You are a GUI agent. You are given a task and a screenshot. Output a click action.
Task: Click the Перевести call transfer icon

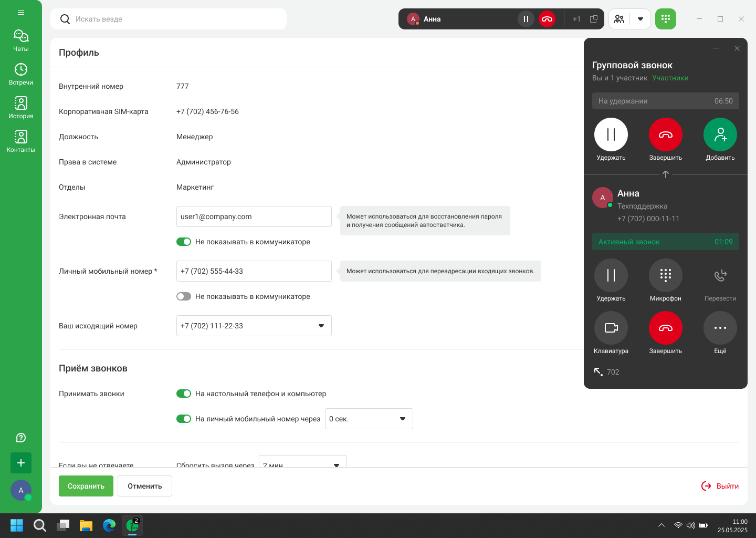click(x=720, y=276)
